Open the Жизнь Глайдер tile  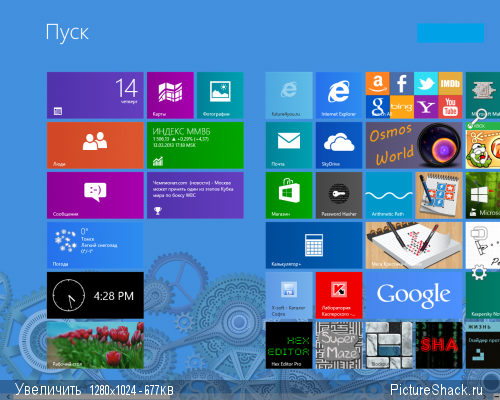tap(483, 345)
